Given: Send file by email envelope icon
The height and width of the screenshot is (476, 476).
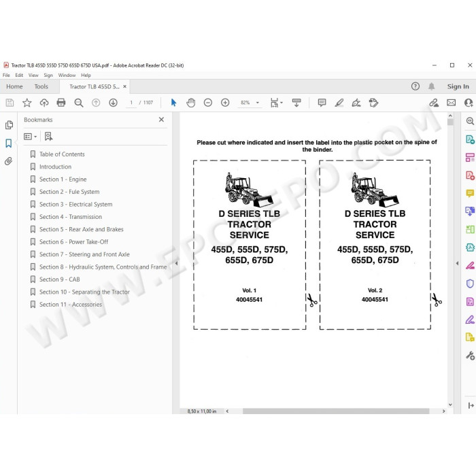Looking at the screenshot, I should click(x=451, y=103).
